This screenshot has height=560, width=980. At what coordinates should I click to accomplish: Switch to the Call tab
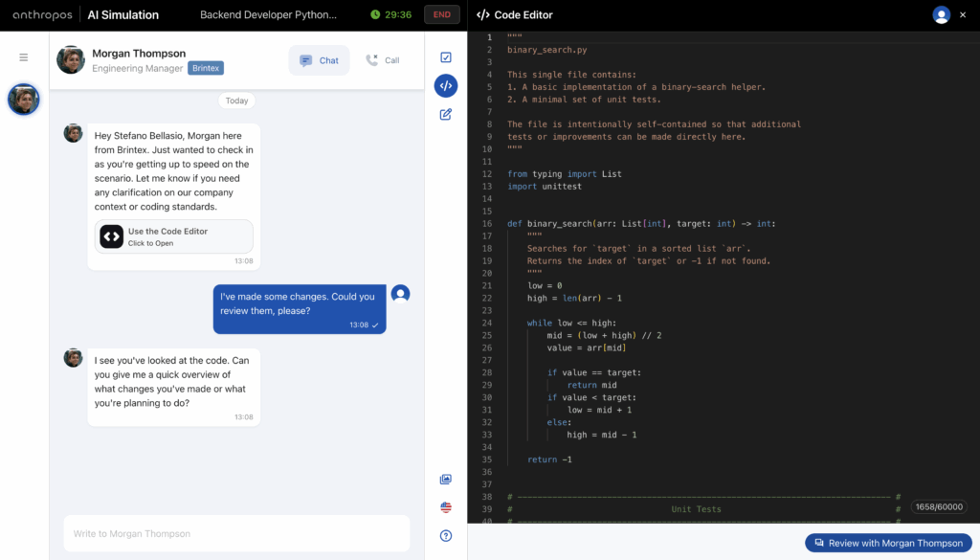click(383, 60)
